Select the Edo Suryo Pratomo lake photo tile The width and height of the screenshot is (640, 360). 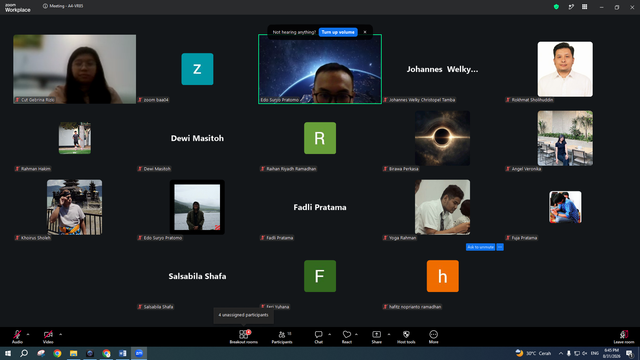coord(197,207)
